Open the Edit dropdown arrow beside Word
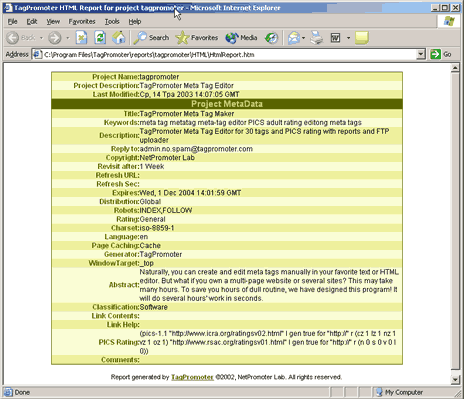Viewport: 464px width, 399px height. point(348,38)
